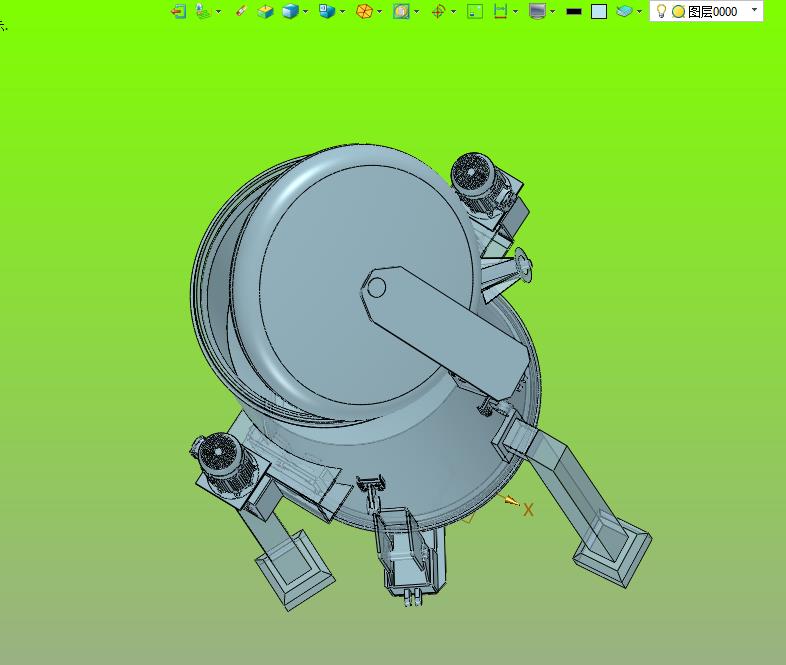Click the dimension measure bracket icon
This screenshot has height=665, width=786.
coord(500,11)
